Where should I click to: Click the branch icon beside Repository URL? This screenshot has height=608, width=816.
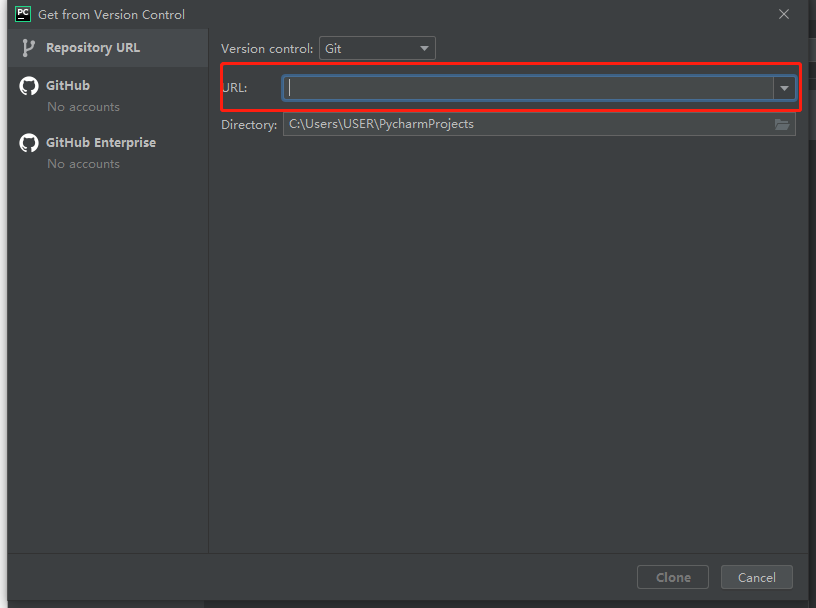(x=28, y=48)
